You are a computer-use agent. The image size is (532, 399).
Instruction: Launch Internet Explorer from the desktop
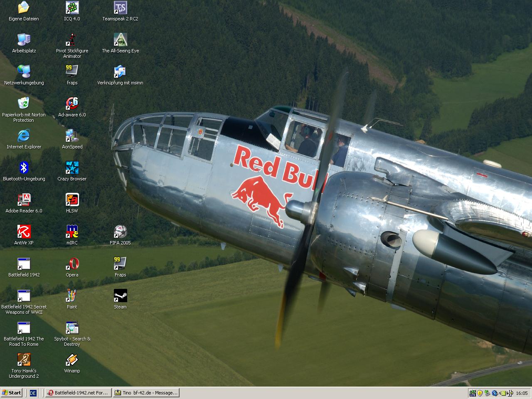24,139
